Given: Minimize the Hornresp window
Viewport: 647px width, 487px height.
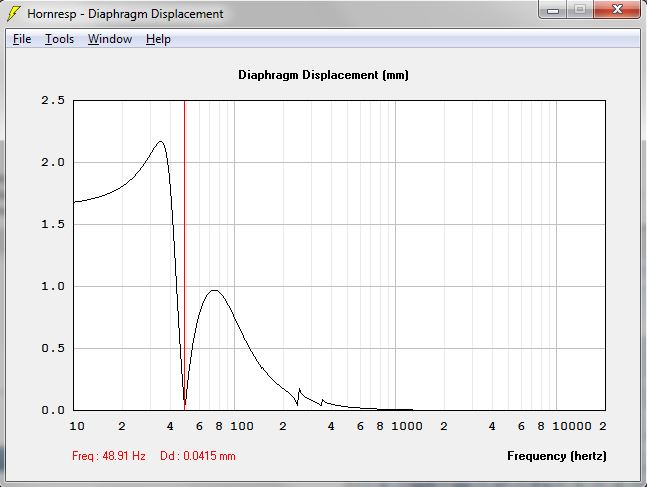Looking at the screenshot, I should pyautogui.click(x=553, y=9).
